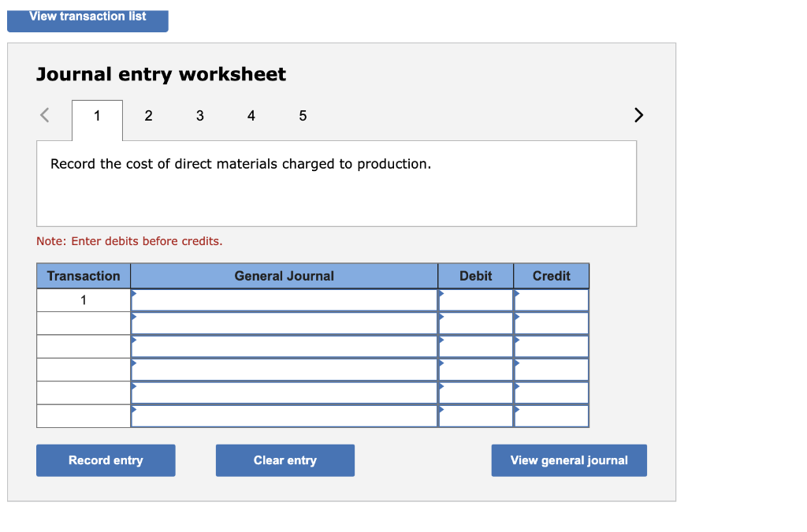
Task: Open the fourth row General Journal account dropdown
Action: click(x=284, y=370)
